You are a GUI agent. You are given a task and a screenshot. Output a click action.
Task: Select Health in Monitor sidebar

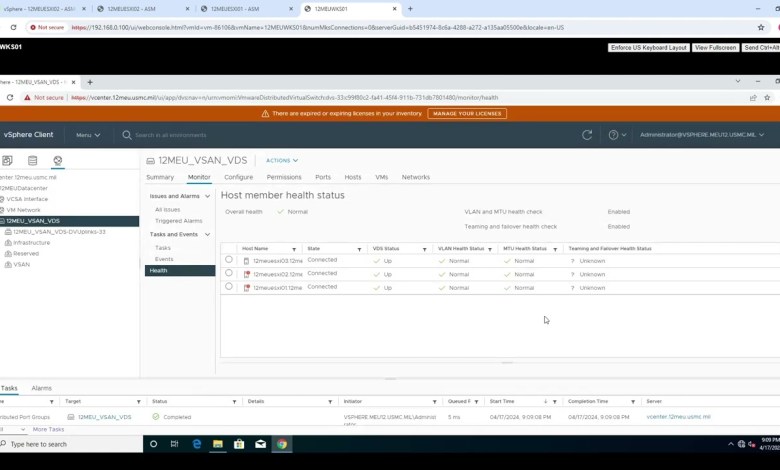180,271
